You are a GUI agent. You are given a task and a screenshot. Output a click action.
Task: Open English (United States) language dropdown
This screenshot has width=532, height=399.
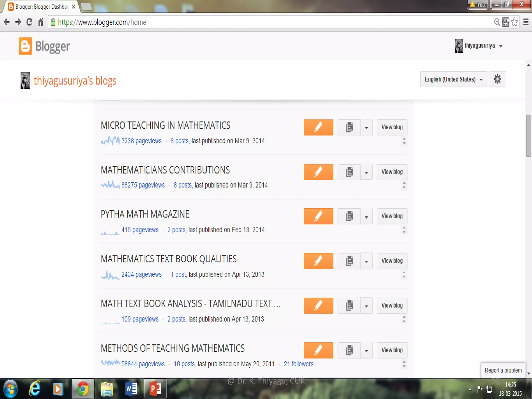click(453, 79)
